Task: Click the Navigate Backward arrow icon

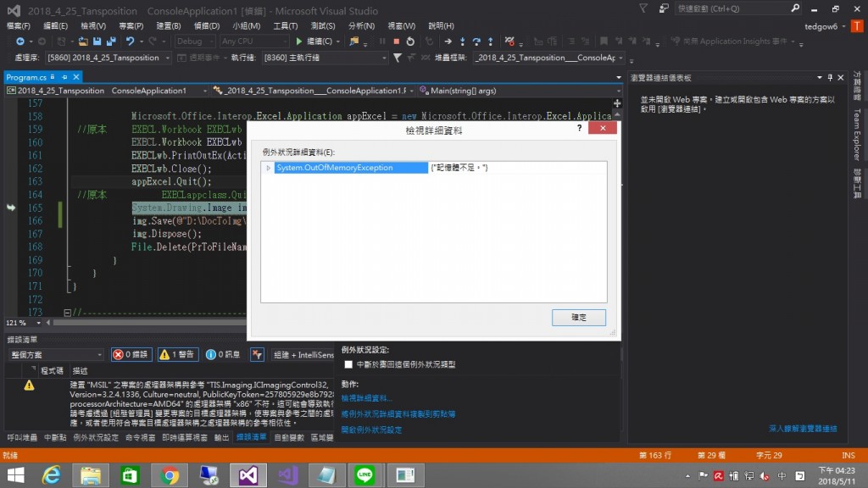Action: (x=20, y=42)
